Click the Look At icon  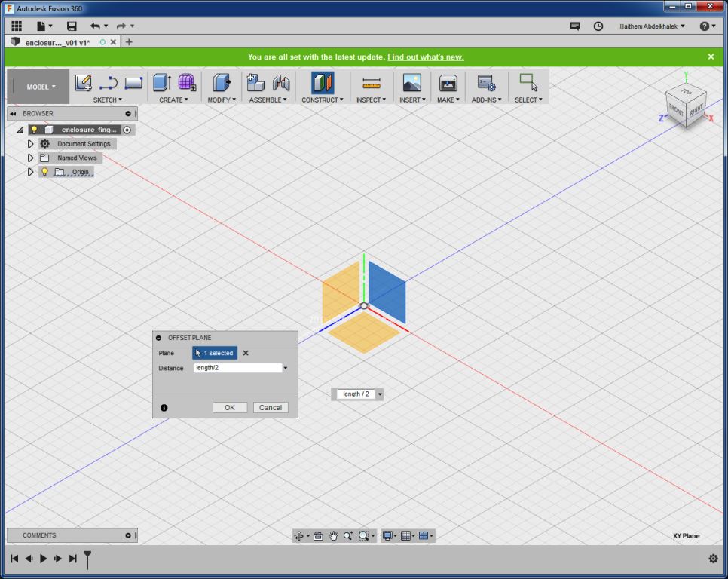point(318,536)
